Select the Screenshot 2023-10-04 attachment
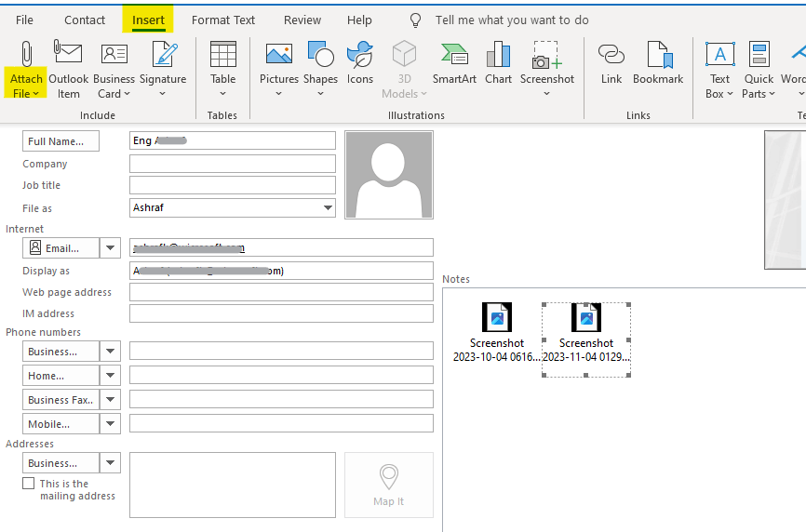The height and width of the screenshot is (532, 806). [497, 332]
